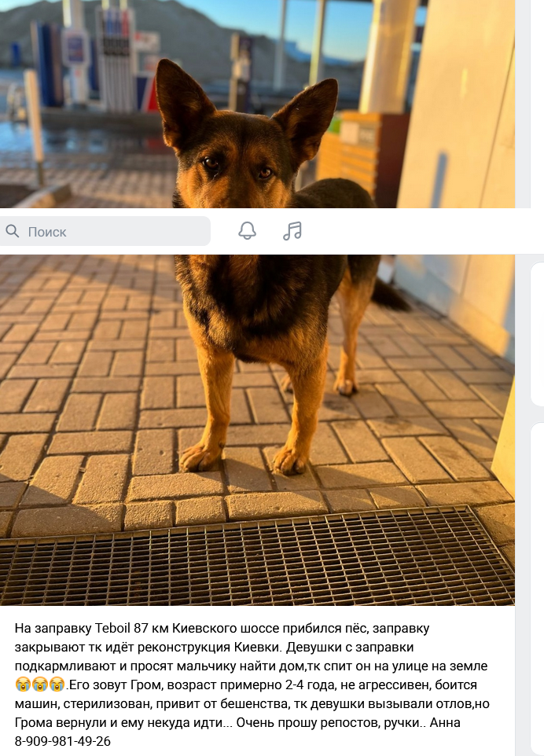This screenshot has height=756, width=544.
Task: Focus the Поиск search field
Action: pos(104,231)
